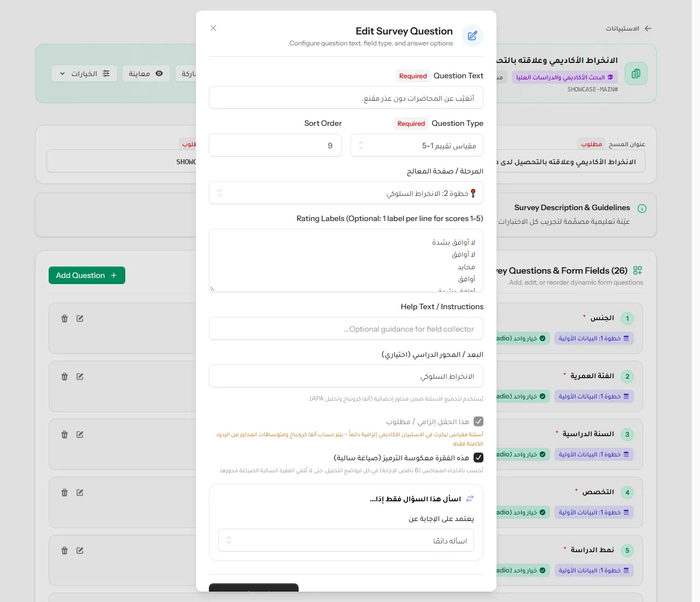Screen dimensions: 700x602
Task: Click the SHOWCASE-MAIN# code text
Action: 593,89
